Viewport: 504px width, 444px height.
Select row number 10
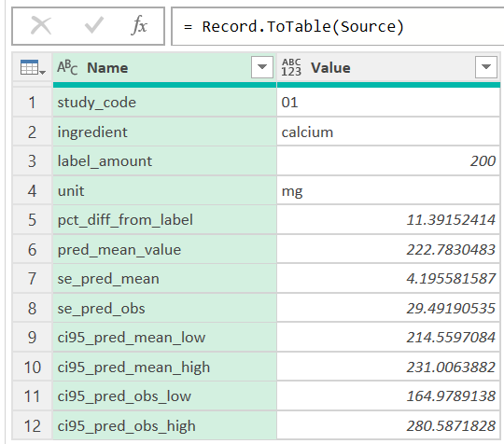32,368
